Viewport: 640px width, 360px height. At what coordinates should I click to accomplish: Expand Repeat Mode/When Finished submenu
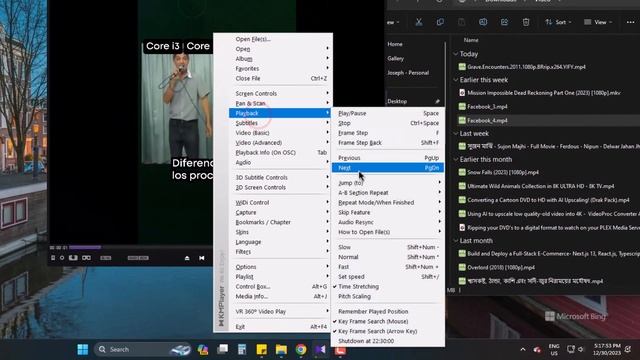click(x=388, y=202)
